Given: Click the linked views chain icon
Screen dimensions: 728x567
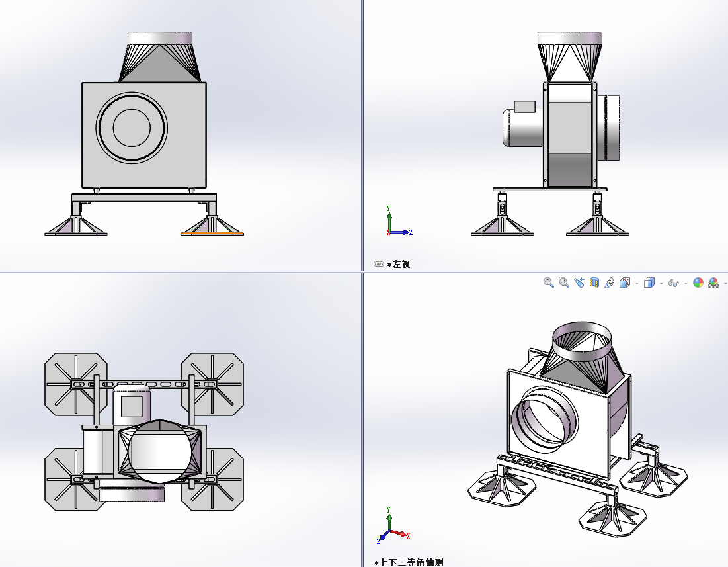Looking at the screenshot, I should click(x=378, y=264).
